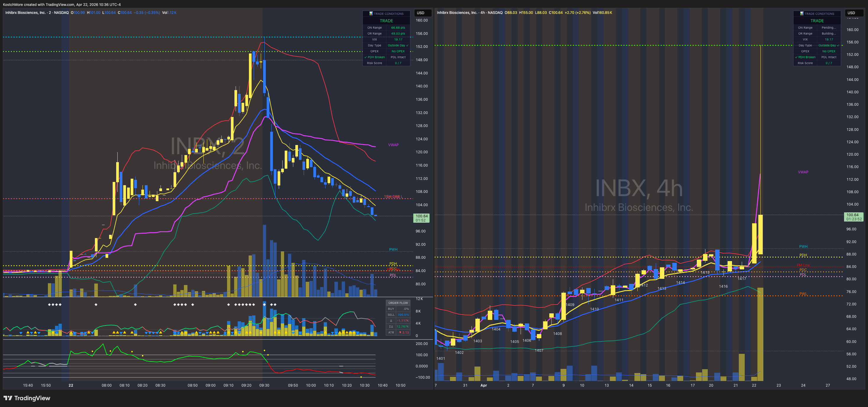This screenshot has width=868, height=407.
Task: Click the 100.64 current price label on the 4h chart axis
Action: click(x=854, y=217)
